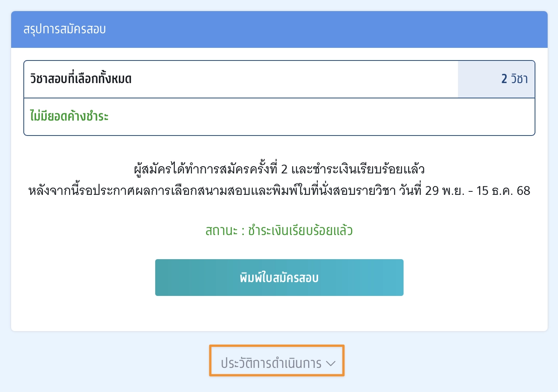Expand the ประวัติการดำเนินการ section
This screenshot has width=558, height=392.
coord(271,363)
